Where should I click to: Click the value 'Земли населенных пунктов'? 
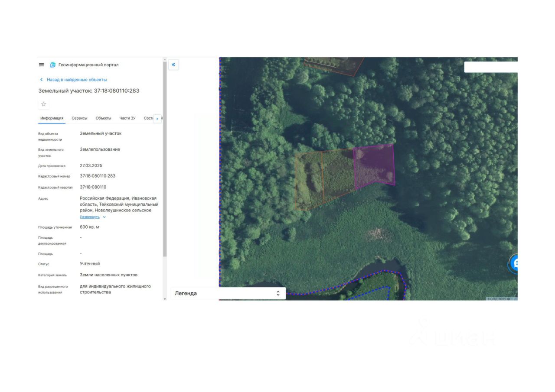pyautogui.click(x=108, y=275)
